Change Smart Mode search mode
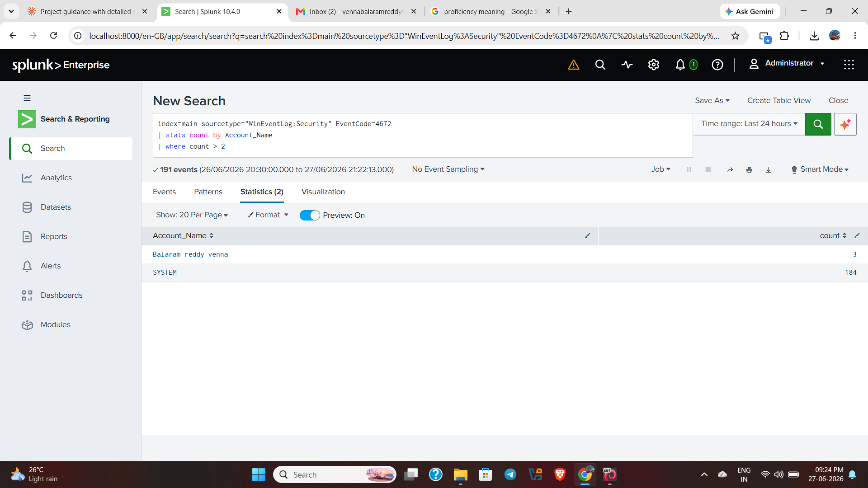This screenshot has height=488, width=868. pos(820,169)
